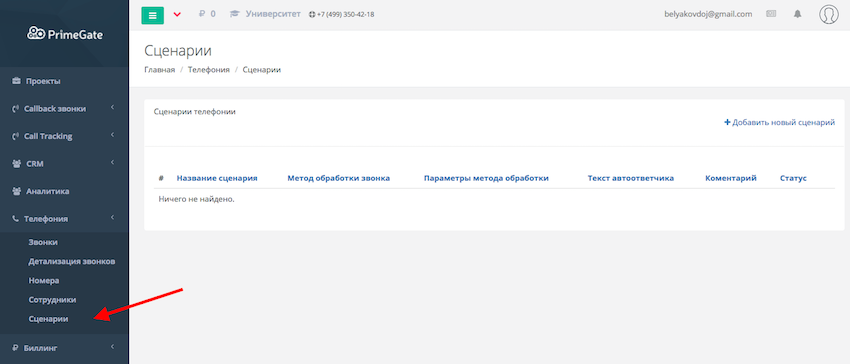
Task: Expand the Биллинг sidebar section
Action: pos(64,348)
